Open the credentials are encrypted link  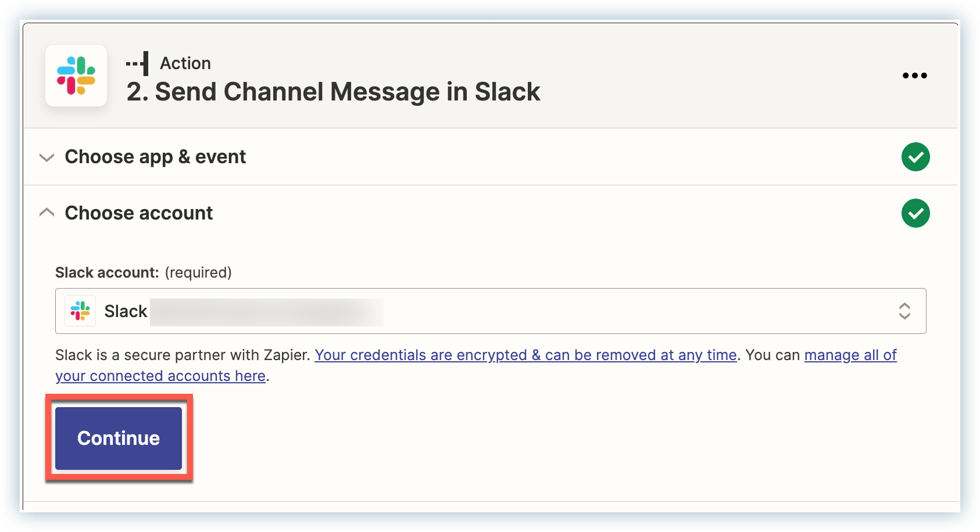(525, 355)
